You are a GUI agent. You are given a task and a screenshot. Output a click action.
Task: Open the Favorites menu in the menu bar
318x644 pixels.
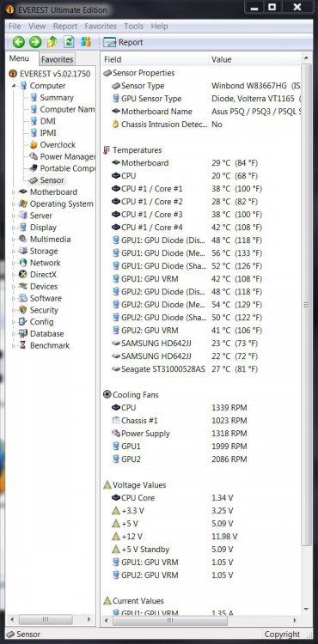pos(101,27)
